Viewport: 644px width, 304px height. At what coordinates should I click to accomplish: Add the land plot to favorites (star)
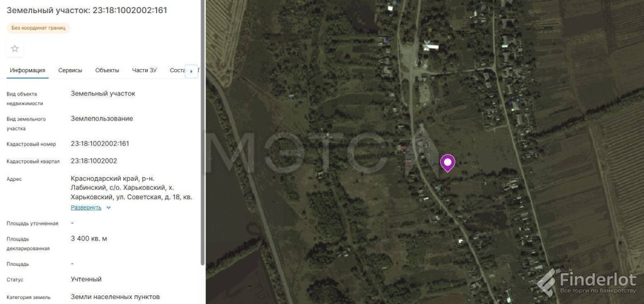point(15,49)
